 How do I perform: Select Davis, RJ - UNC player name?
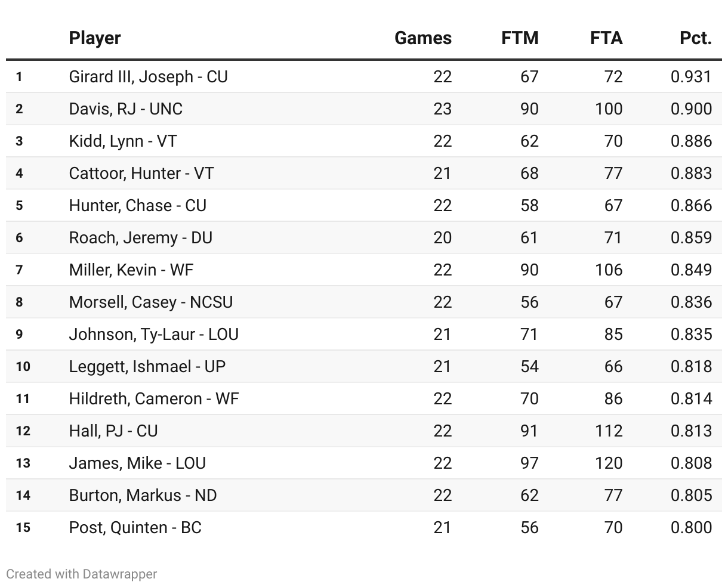tap(126, 109)
